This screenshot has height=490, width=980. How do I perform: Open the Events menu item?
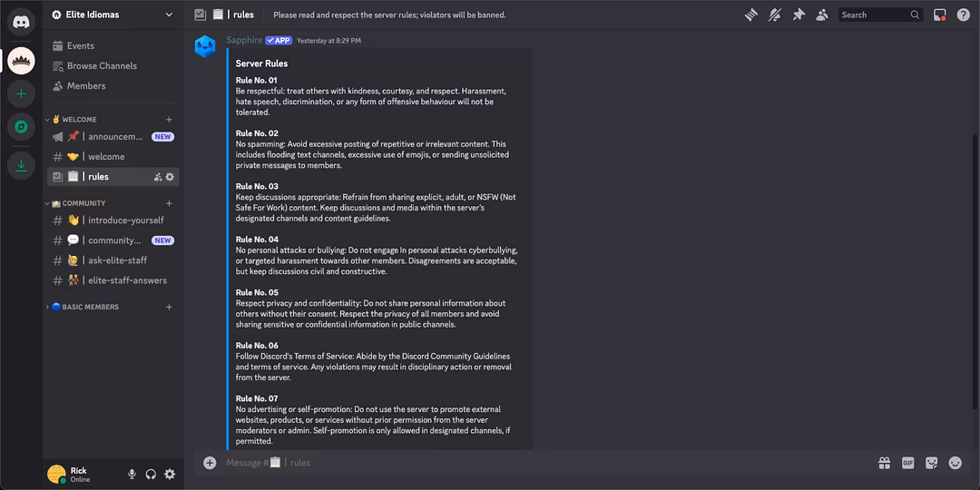pyautogui.click(x=80, y=45)
